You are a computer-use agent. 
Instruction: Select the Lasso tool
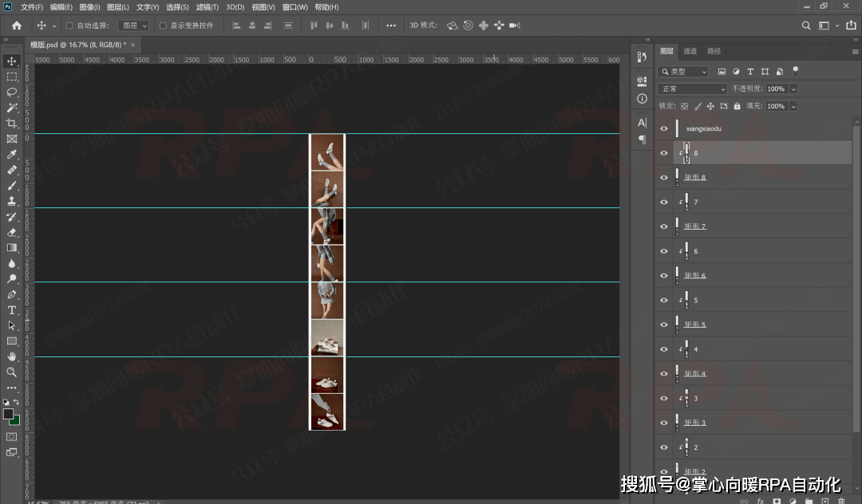12,93
